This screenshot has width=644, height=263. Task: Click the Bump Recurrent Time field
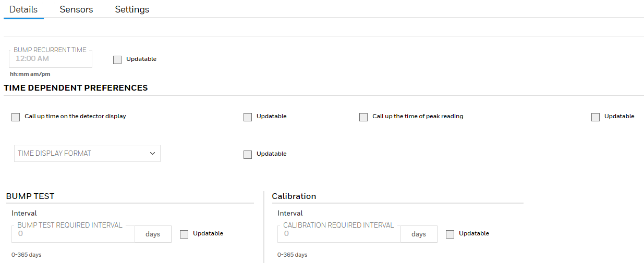(x=51, y=59)
